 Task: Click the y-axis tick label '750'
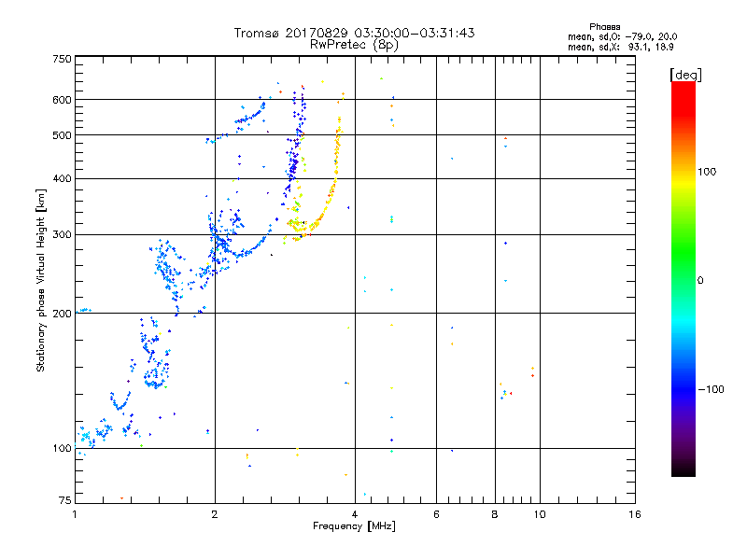coord(62,59)
